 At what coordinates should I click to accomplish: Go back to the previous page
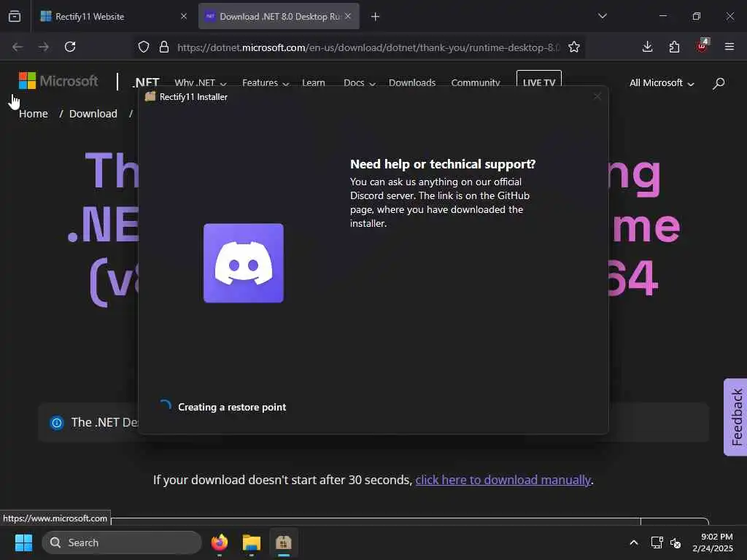click(18, 47)
